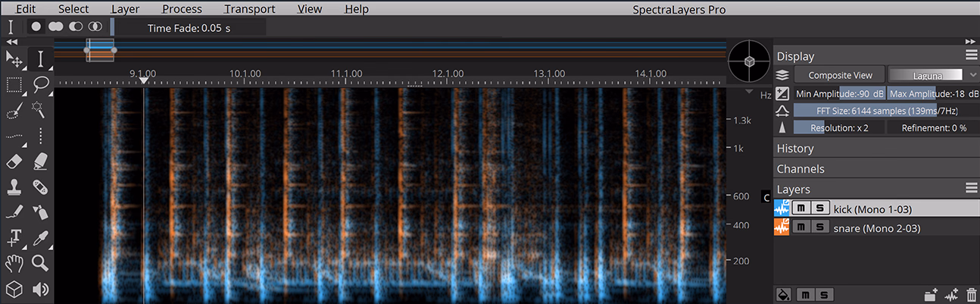Select the Lasso Selection tool

pyautogui.click(x=40, y=84)
